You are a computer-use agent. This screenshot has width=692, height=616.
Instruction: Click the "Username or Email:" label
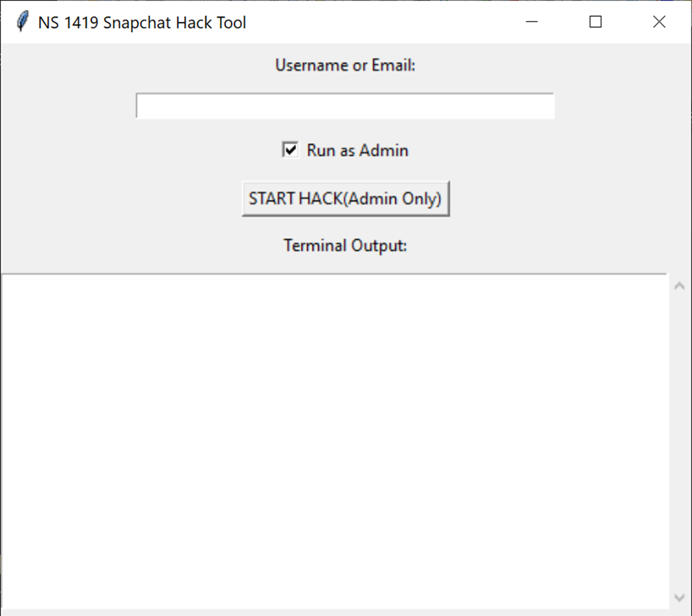click(345, 66)
